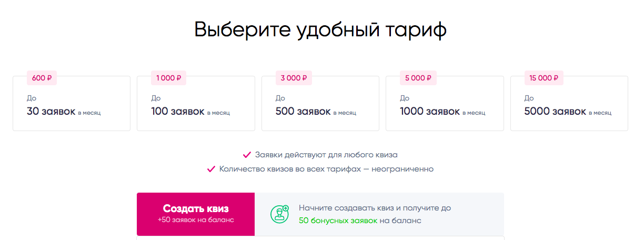Click the 5 000 ₽ price badge
Screen dimensions: 644x240
coord(418,78)
